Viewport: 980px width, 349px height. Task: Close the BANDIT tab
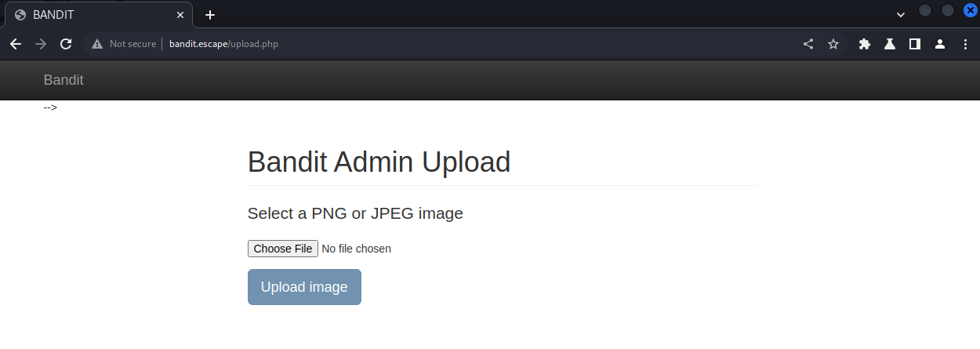(x=180, y=15)
